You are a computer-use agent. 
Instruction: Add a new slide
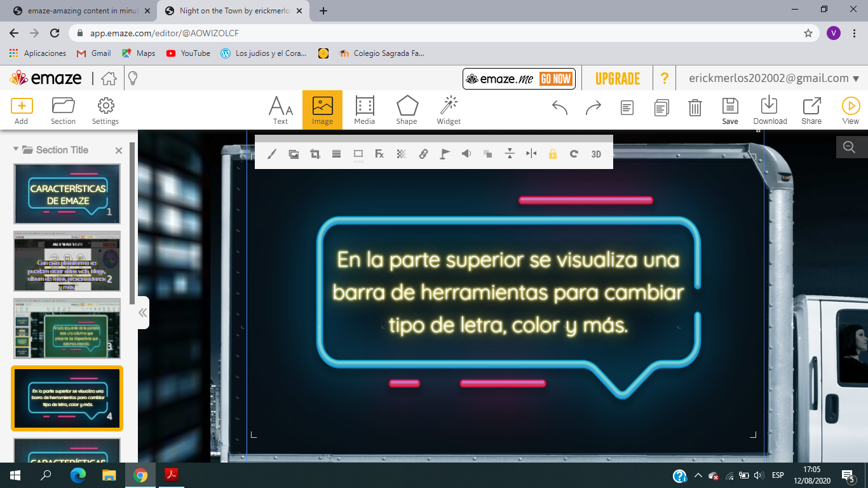[x=22, y=110]
